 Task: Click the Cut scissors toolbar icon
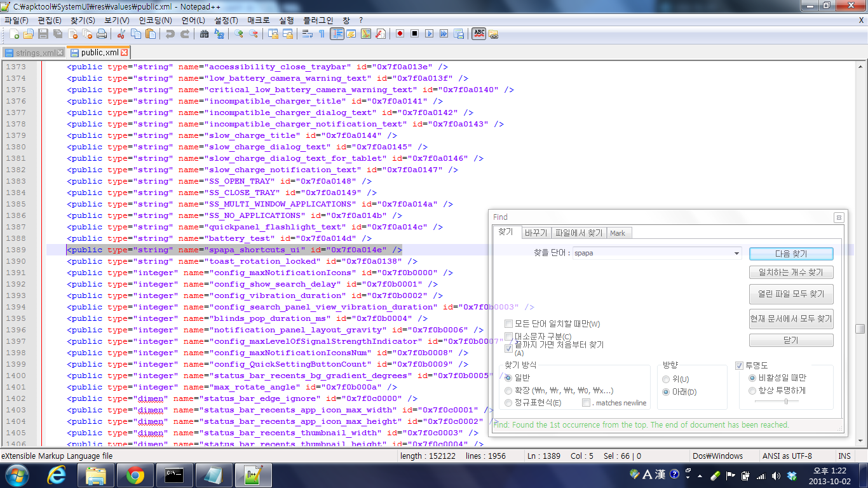click(x=121, y=34)
